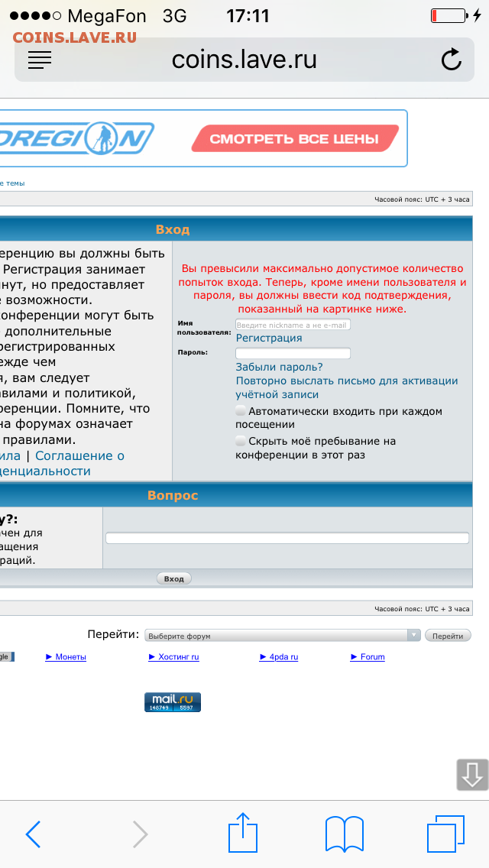Open resend activation email link

coord(347,387)
